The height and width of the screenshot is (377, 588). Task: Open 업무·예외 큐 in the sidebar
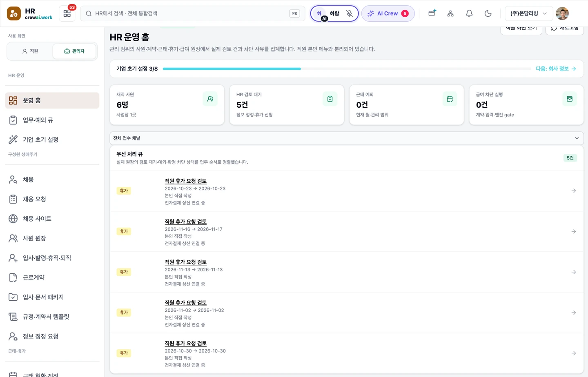click(52, 120)
